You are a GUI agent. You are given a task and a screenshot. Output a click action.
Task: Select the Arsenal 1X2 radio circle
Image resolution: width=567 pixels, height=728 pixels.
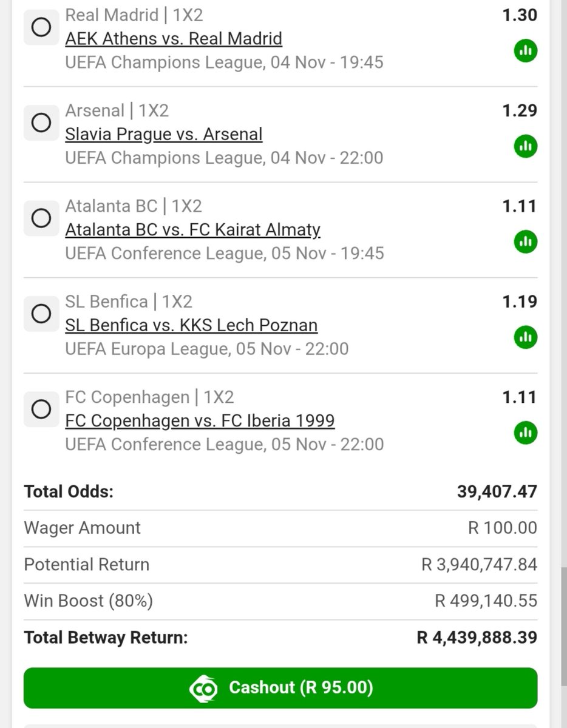(41, 123)
